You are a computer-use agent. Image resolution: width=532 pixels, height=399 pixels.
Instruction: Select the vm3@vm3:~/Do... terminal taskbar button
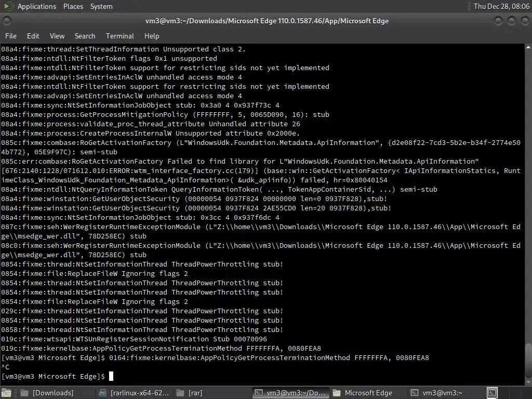coord(291,393)
